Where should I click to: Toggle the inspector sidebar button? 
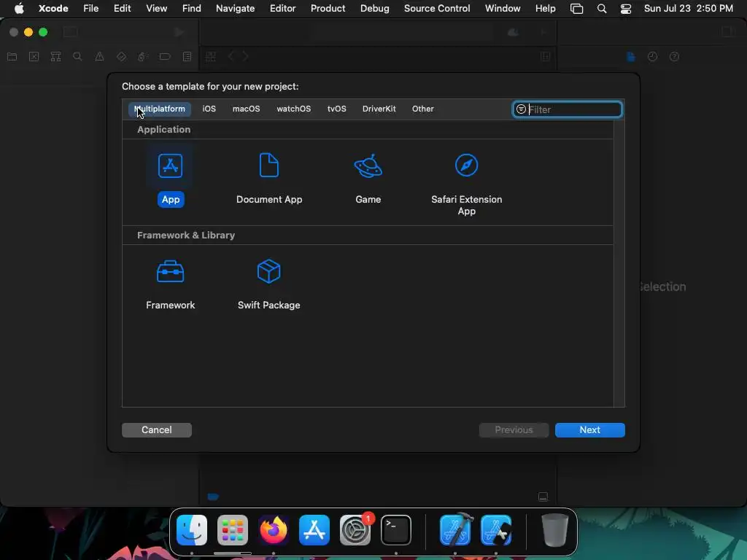point(728,32)
